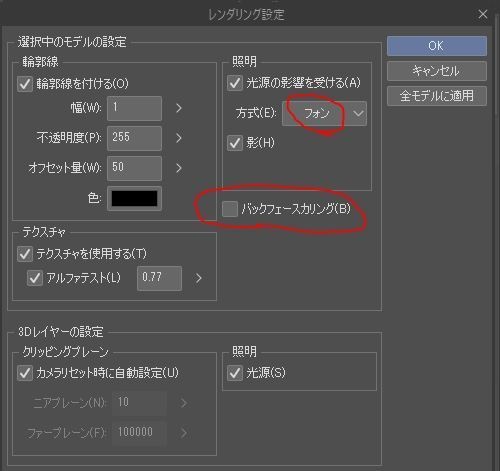Image resolution: width=500 pixels, height=471 pixels.
Task: Click the 不透明度(P) field showing 255
Action: pyautogui.click(x=134, y=138)
